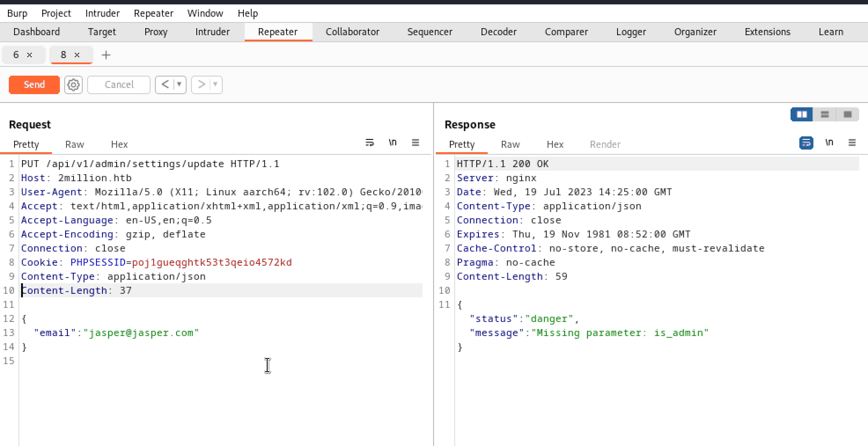
Task: Click the email JSON value in request body
Action: click(x=141, y=333)
